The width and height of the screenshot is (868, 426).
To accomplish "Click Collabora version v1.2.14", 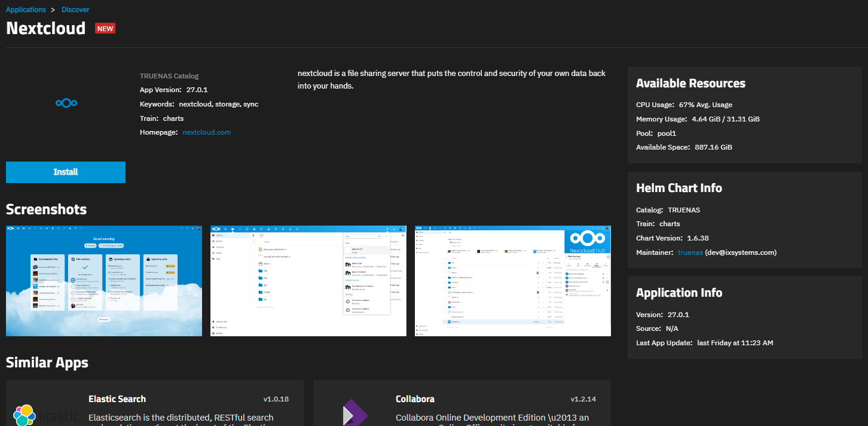I will (583, 399).
